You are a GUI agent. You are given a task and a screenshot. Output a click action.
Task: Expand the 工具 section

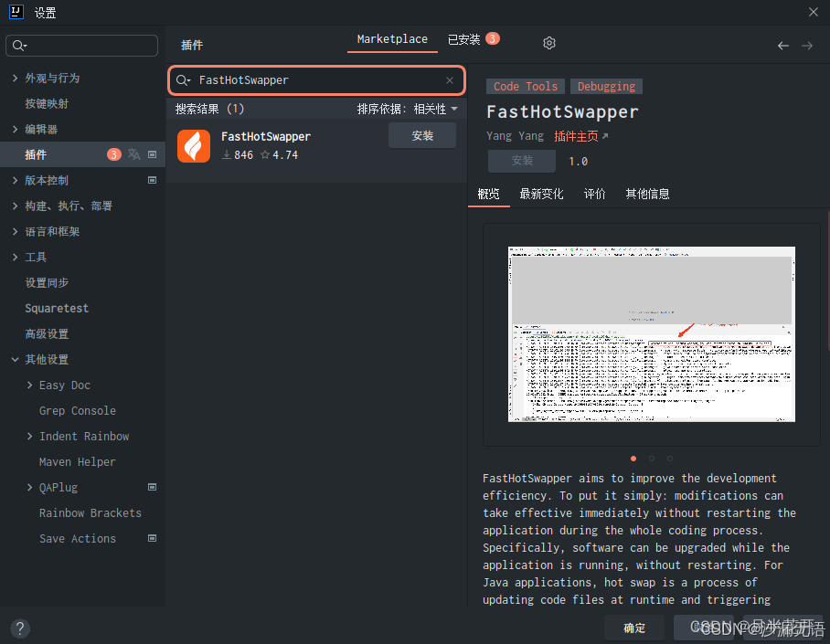[x=15, y=258]
